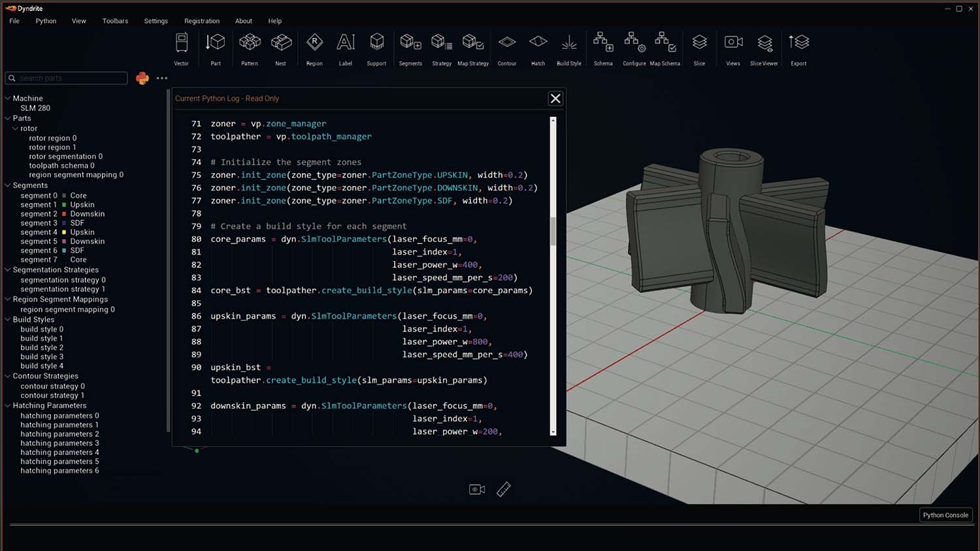
Task: Close the Current Python Log panel
Action: pos(555,99)
